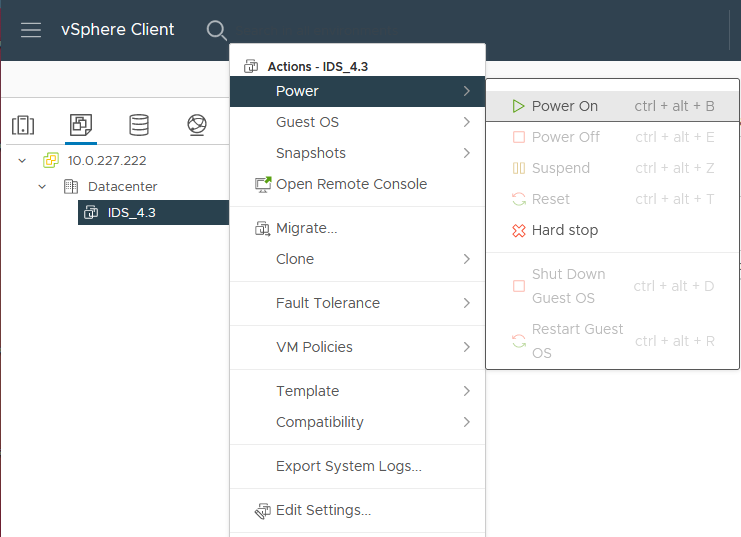Select Snapshots menu entry

[x=357, y=153]
